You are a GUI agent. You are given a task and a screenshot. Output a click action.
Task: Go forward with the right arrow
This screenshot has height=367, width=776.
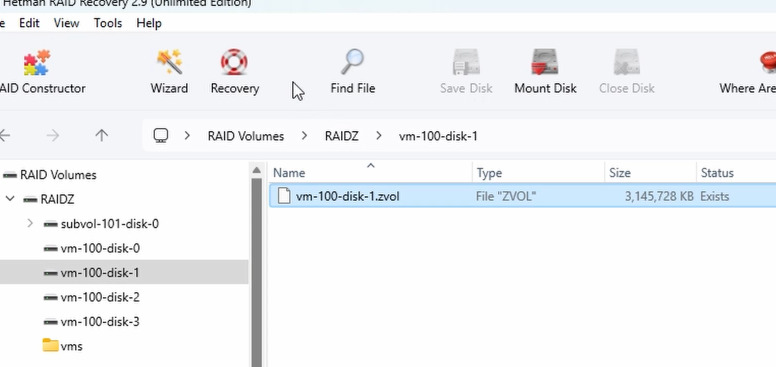click(x=52, y=136)
